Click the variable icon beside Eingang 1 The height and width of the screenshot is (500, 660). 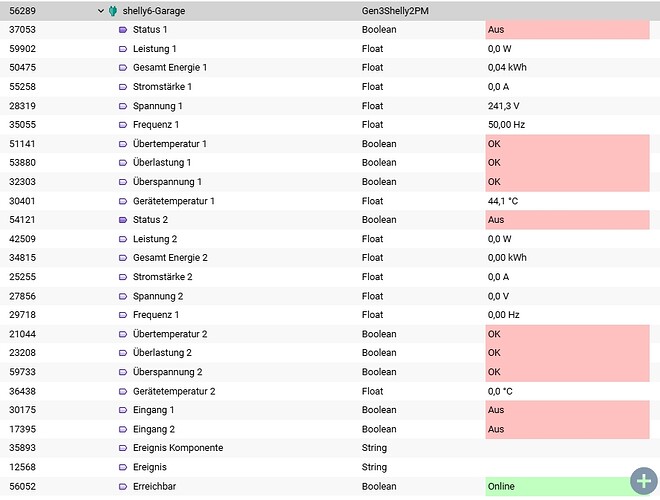point(123,410)
